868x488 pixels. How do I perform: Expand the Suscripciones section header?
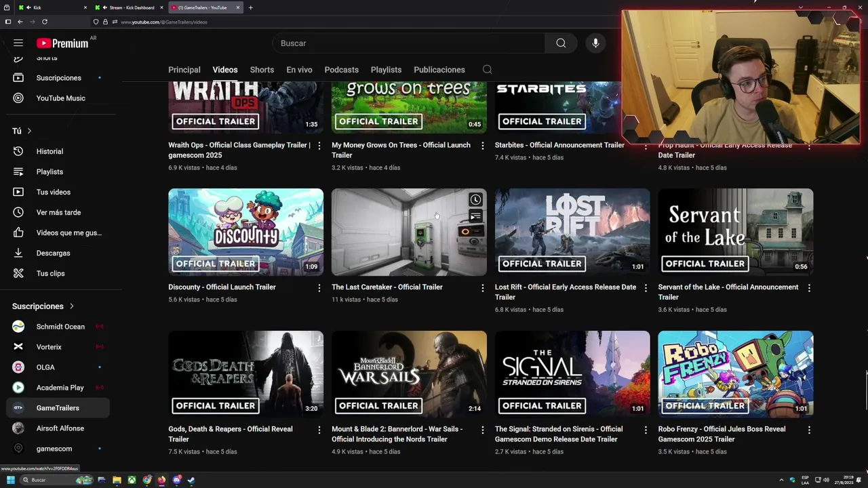43,306
